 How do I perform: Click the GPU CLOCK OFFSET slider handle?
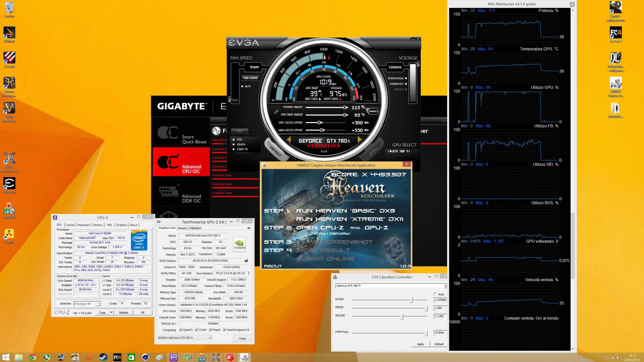click(320, 122)
